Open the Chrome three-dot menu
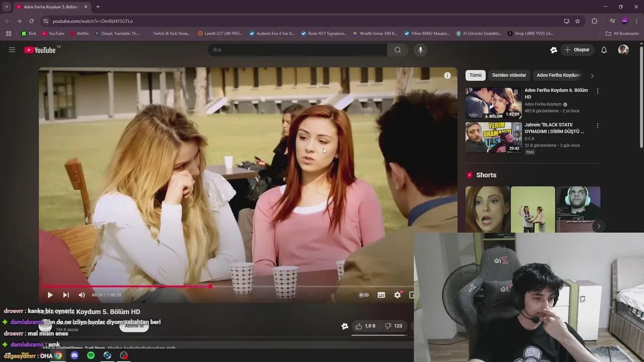 [x=636, y=21]
